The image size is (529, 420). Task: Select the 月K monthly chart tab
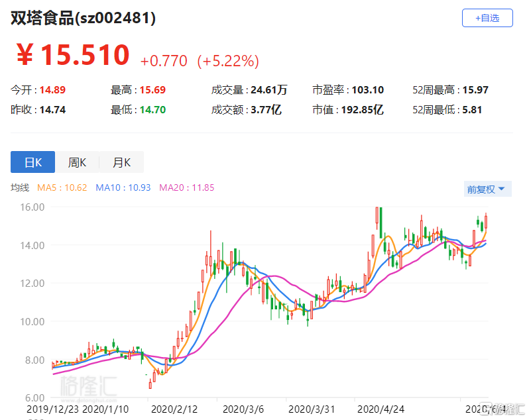[121, 162]
